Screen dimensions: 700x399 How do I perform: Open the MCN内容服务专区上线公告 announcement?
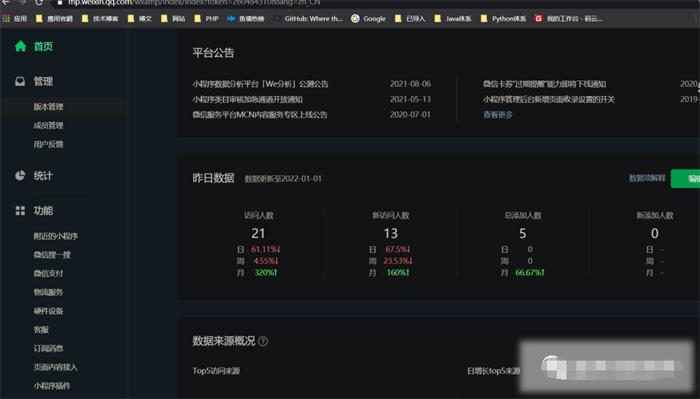(x=260, y=114)
